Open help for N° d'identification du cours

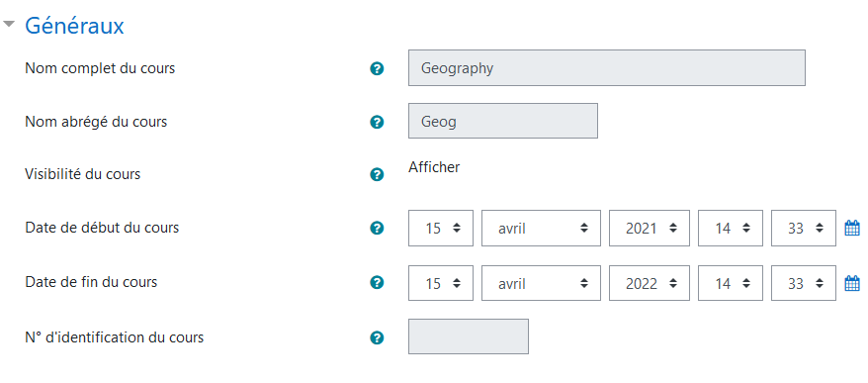pos(377,337)
